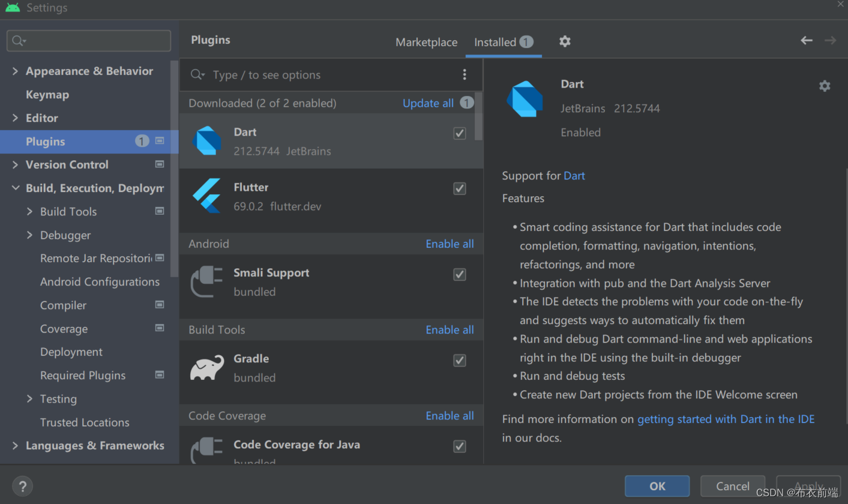Click the Smali Support plug icon

(x=207, y=282)
